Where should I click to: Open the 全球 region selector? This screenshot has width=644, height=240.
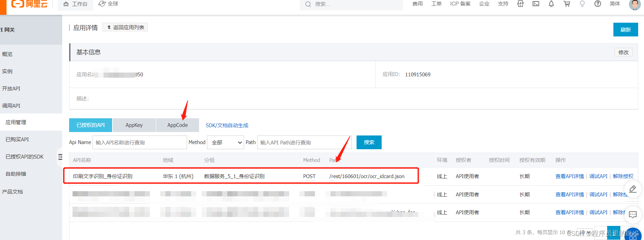click(x=108, y=4)
